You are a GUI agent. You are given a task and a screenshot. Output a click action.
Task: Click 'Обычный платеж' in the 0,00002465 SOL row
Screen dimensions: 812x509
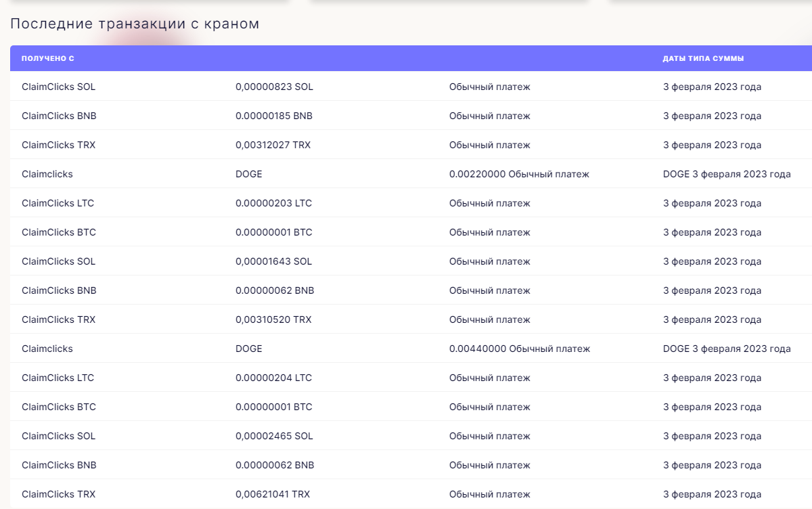(x=490, y=436)
